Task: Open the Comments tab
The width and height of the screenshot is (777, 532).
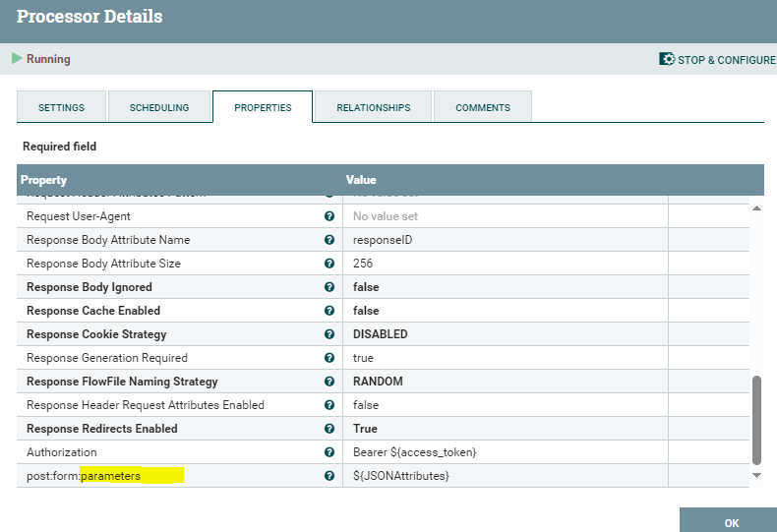Action: point(482,107)
